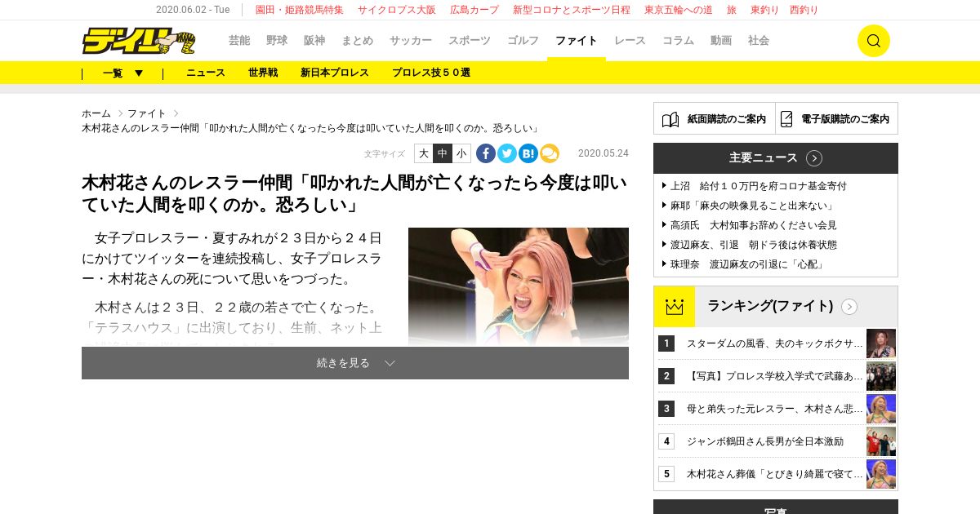Image resolution: width=980 pixels, height=514 pixels.
Task: Click the ranking crown icon
Action: point(674,307)
